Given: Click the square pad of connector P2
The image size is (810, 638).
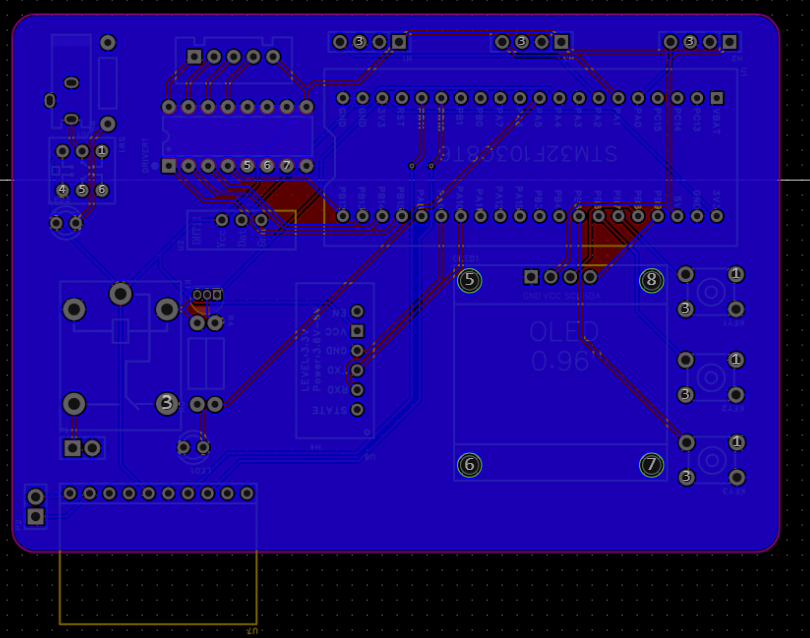Looking at the screenshot, I should pos(36,516).
